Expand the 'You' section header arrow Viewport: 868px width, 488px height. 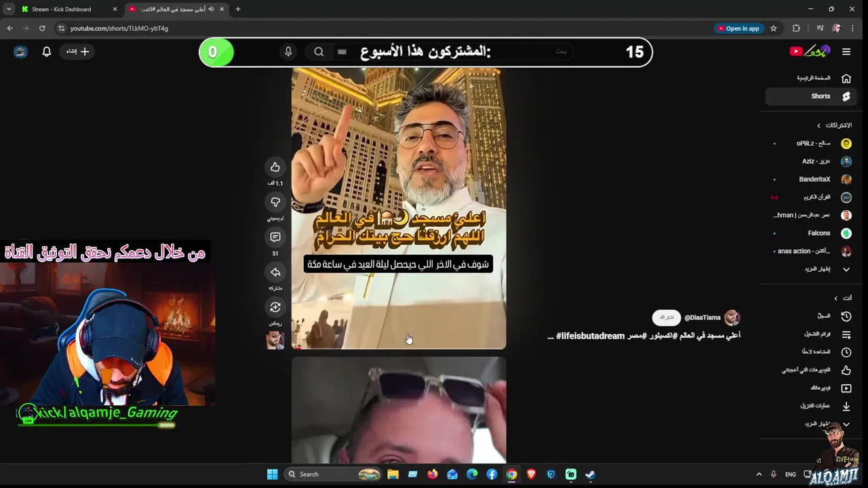coord(835,298)
